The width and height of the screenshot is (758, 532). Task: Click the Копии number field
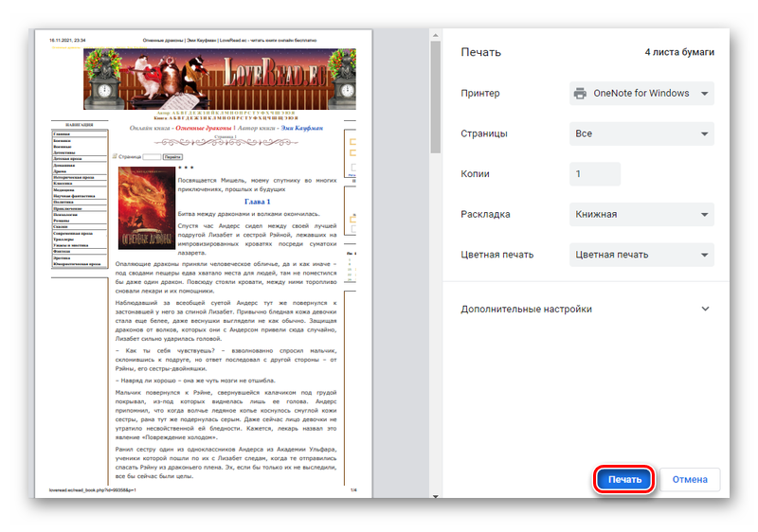pos(595,174)
